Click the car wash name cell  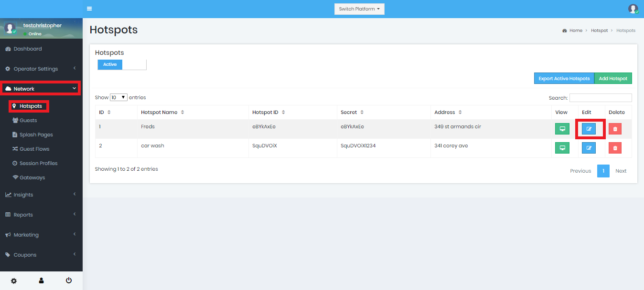coord(192,148)
